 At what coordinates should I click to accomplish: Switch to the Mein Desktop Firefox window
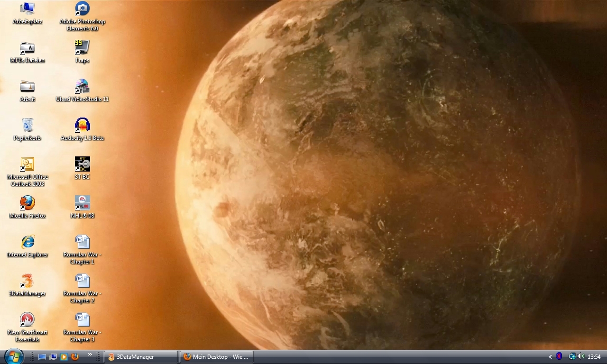[x=216, y=357]
